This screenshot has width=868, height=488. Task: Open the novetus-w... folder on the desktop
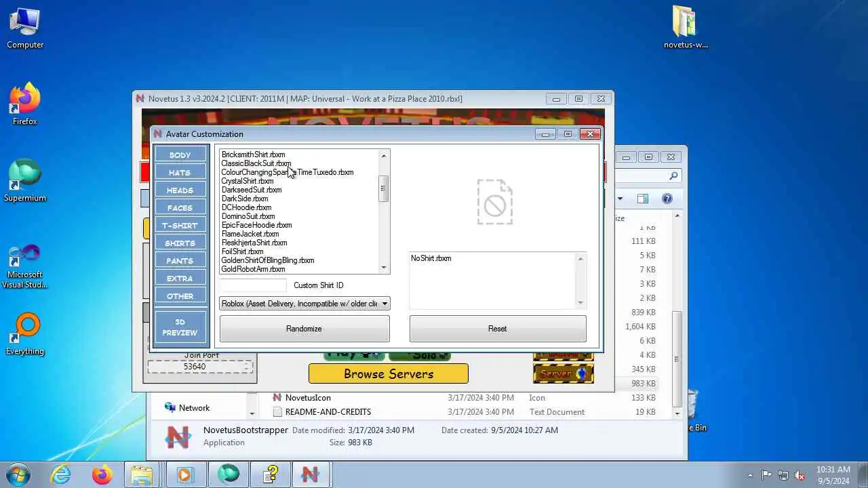point(686,28)
